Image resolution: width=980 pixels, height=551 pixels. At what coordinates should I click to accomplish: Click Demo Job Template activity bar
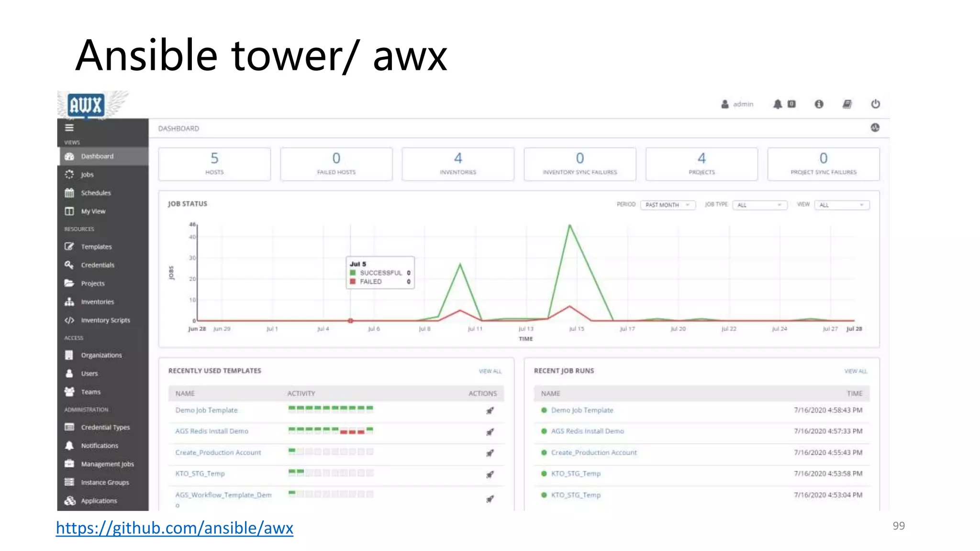pos(331,409)
